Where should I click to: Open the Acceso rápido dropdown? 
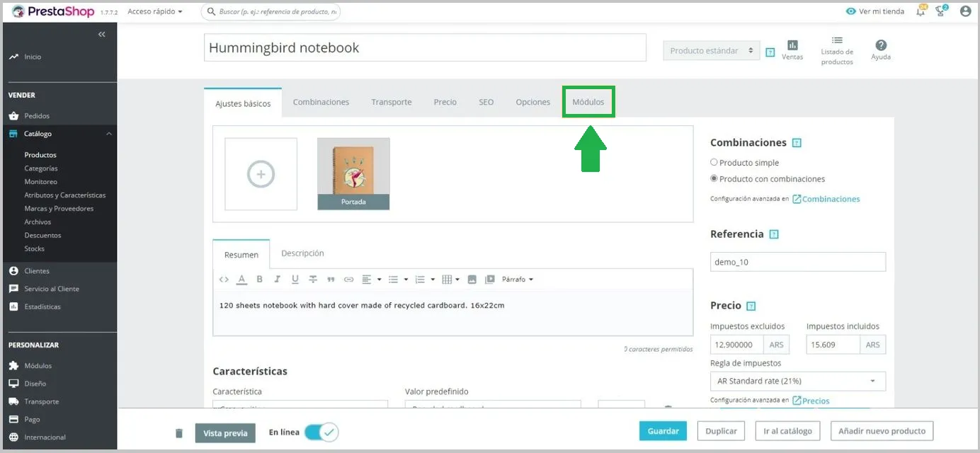(x=155, y=11)
